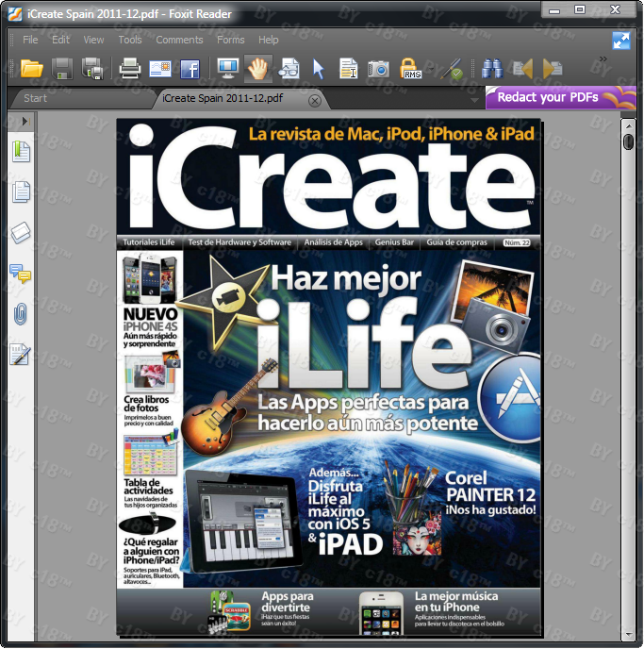This screenshot has height=649, width=644.
Task: Click the vertical scrollbar up arrow
Action: pyautogui.click(x=628, y=125)
